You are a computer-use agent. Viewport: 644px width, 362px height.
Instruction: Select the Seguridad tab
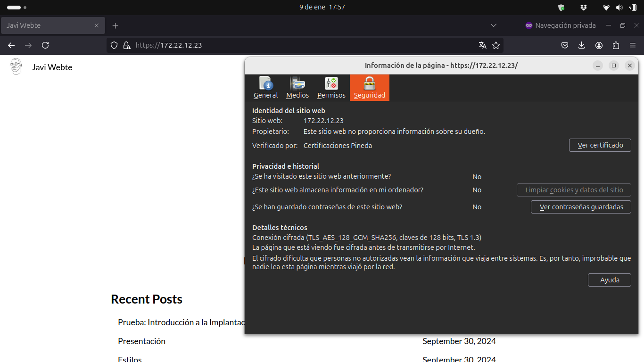coord(370,88)
